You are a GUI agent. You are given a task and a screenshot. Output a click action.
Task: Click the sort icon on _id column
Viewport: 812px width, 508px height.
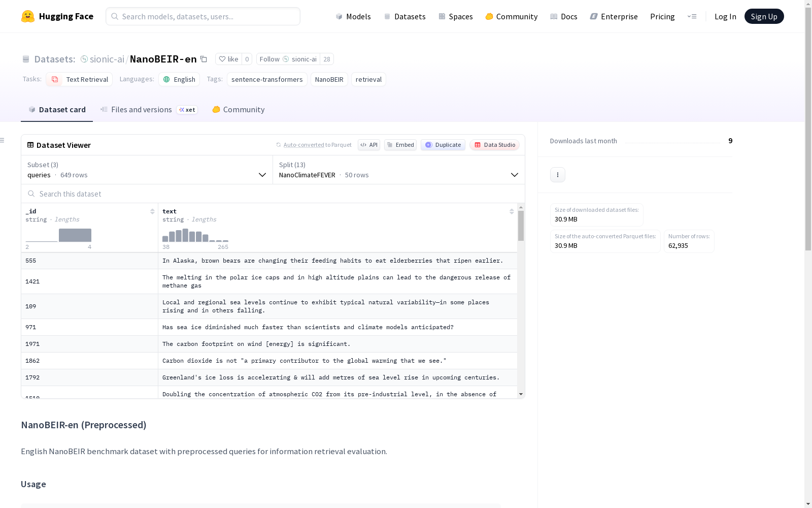(x=152, y=211)
